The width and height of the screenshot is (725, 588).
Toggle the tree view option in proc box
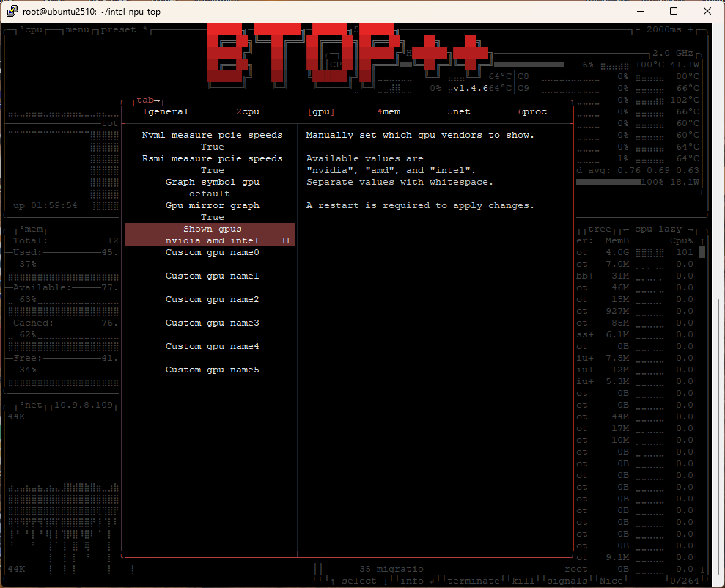(x=599, y=229)
